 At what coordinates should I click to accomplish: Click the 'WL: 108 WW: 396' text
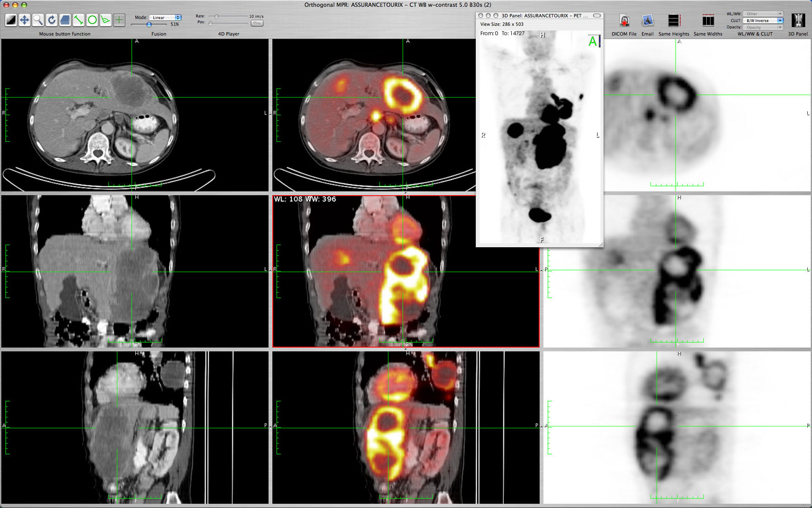click(305, 199)
